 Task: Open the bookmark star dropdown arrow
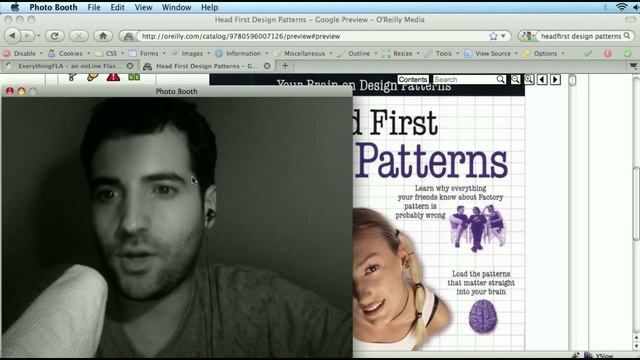[x=503, y=36]
